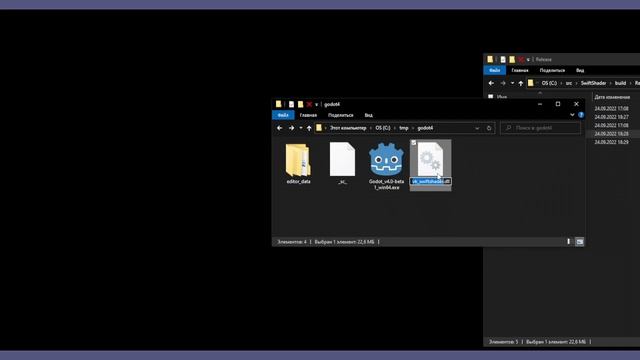Click tmp in godot4 address path
Viewport: 640px width, 360px height.
[404, 128]
